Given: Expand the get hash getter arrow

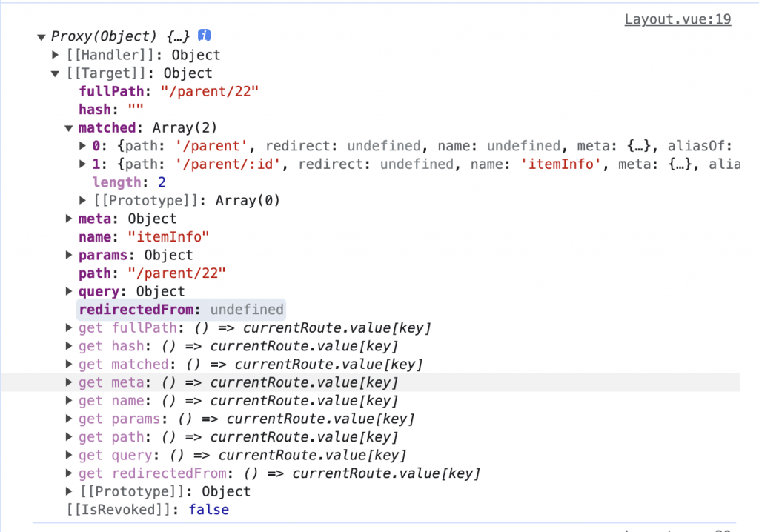Looking at the screenshot, I should [69, 346].
